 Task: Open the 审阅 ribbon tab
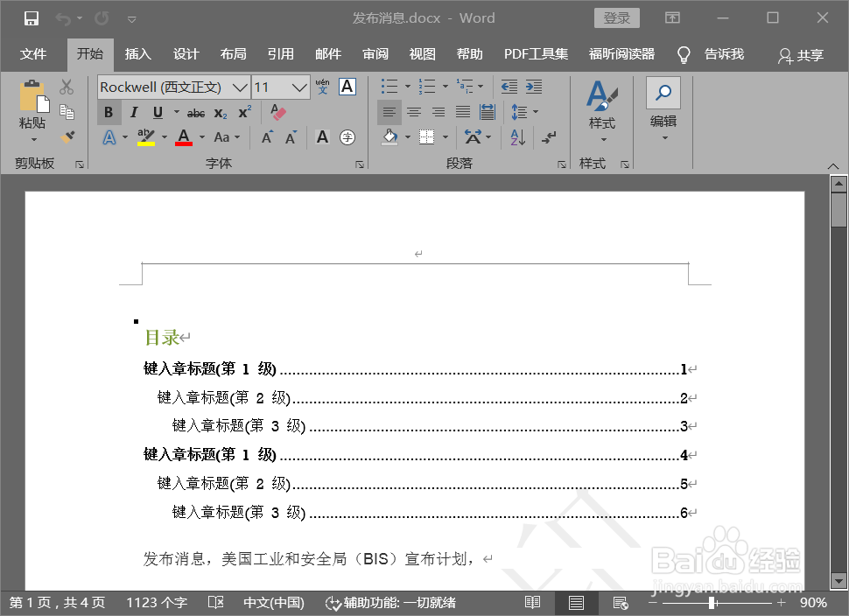(x=375, y=53)
